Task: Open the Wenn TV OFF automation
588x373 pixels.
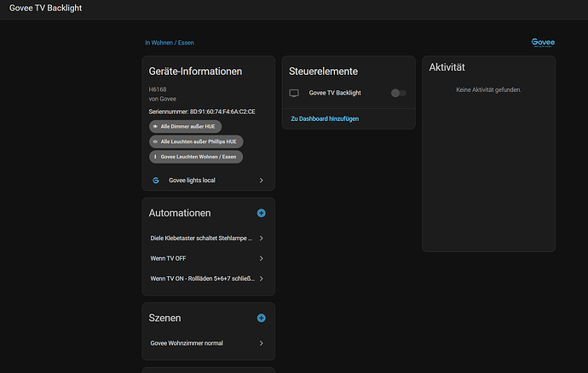Action: (x=208, y=258)
